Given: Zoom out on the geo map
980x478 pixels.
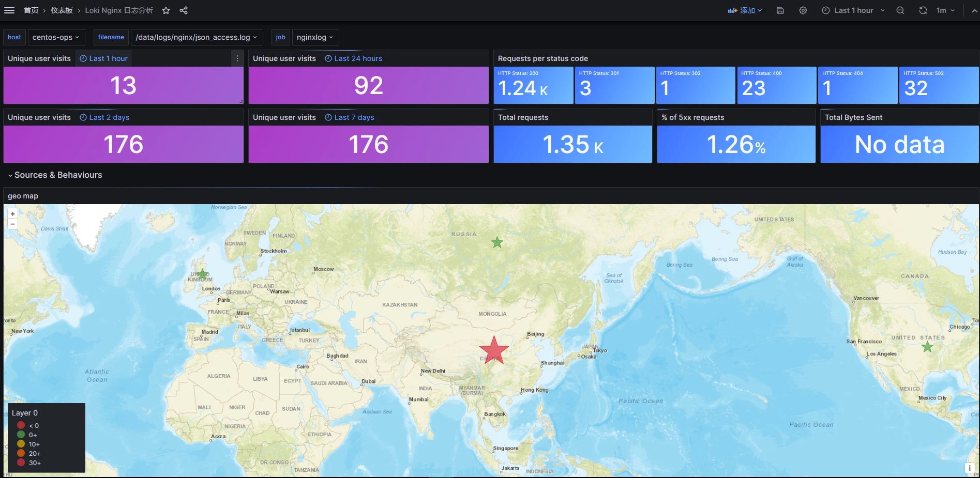Looking at the screenshot, I should point(12,224).
